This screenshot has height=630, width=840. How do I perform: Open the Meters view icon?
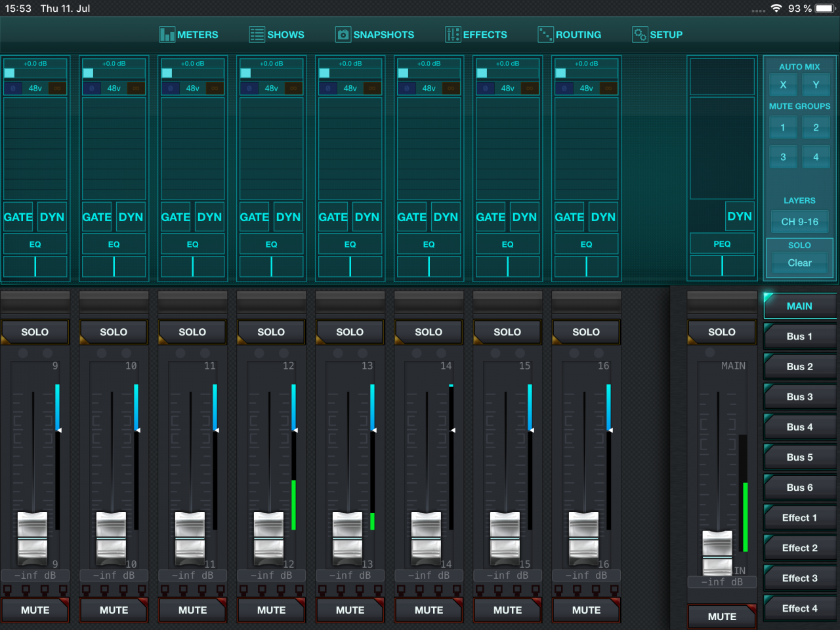[x=167, y=35]
